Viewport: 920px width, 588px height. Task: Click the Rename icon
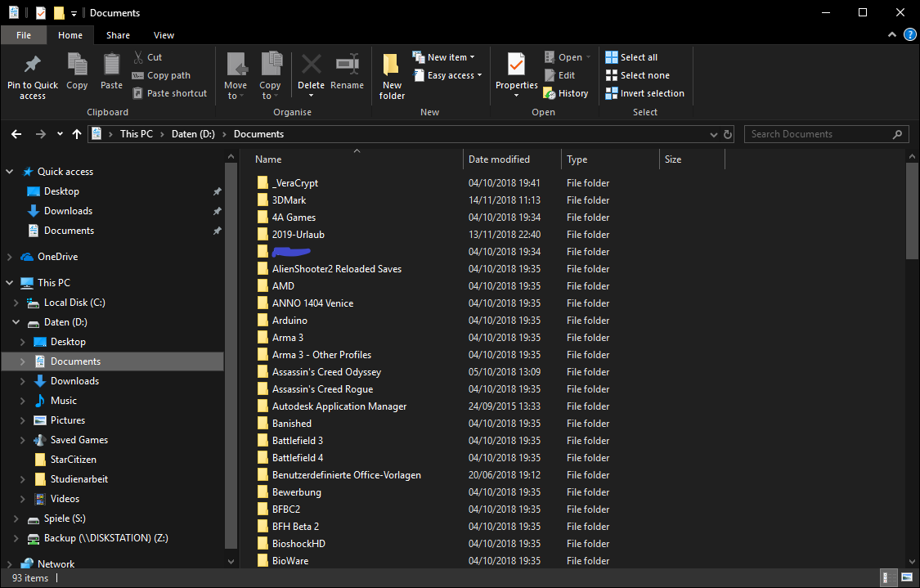(347, 64)
